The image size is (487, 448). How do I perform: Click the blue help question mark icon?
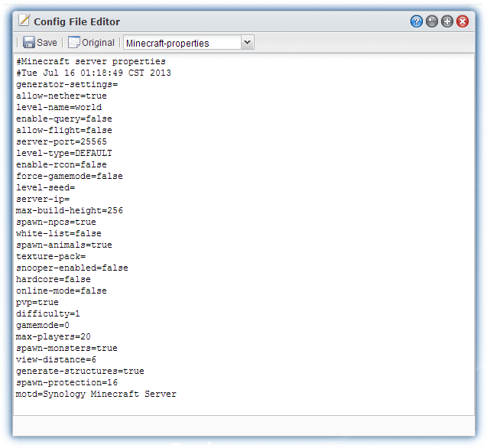(416, 21)
